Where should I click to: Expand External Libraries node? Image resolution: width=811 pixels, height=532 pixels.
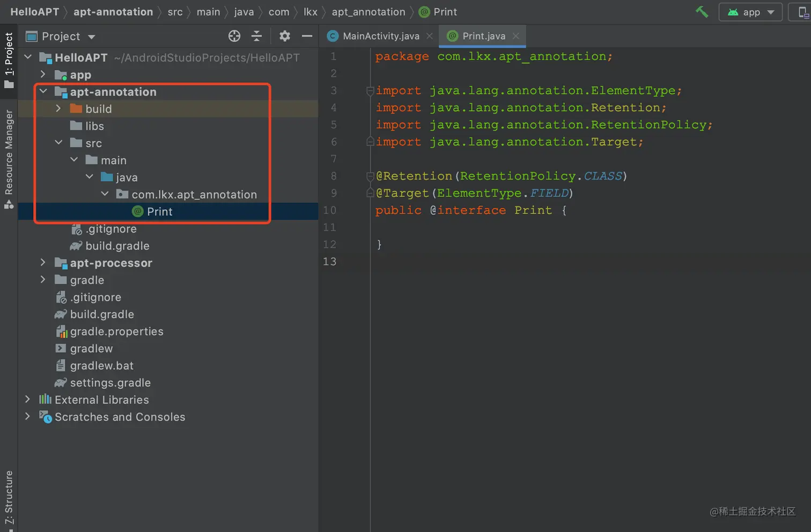pyautogui.click(x=28, y=400)
